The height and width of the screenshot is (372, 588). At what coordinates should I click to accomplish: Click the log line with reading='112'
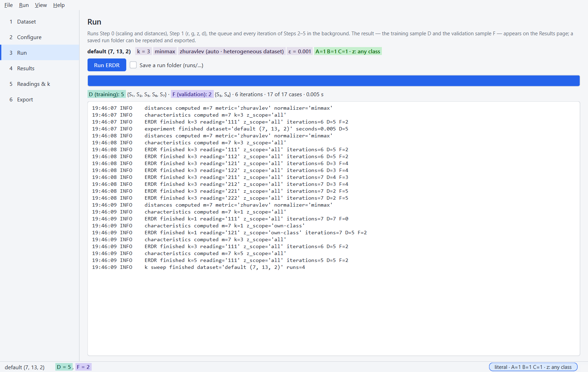click(220, 156)
